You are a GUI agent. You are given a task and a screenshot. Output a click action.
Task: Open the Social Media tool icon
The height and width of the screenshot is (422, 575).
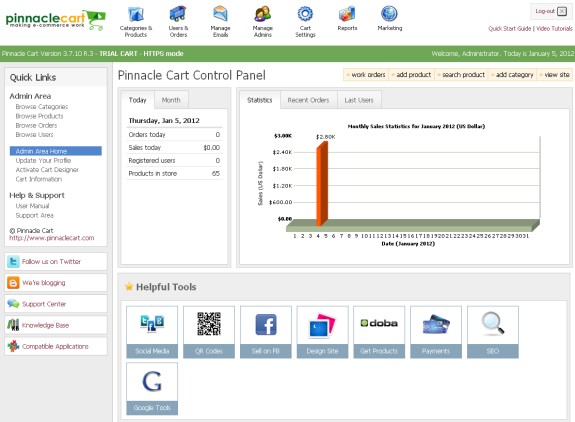[x=152, y=325]
